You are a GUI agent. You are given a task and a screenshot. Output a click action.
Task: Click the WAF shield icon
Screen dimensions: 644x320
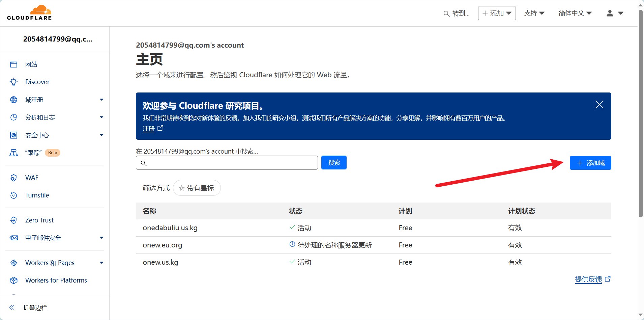(x=13, y=178)
